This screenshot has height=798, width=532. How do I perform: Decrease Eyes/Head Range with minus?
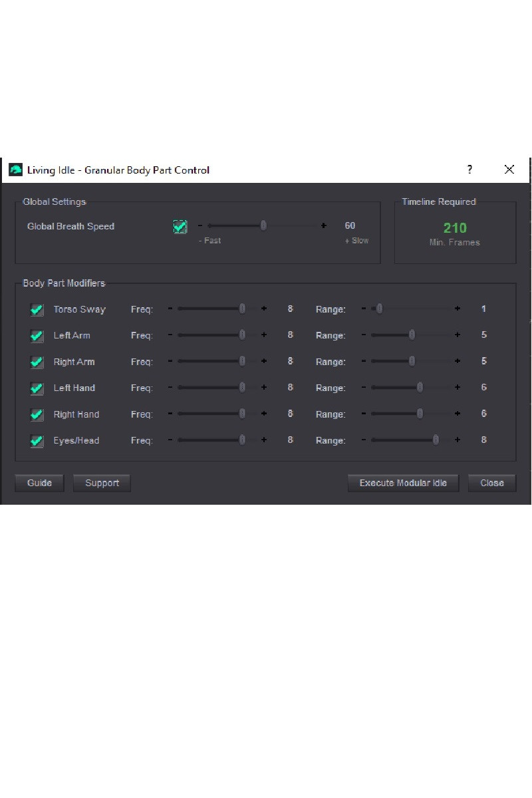tap(364, 440)
